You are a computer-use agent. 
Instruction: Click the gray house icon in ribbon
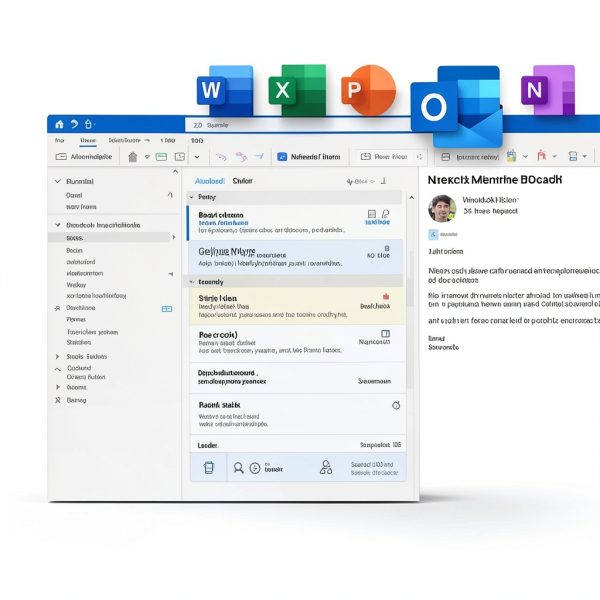point(133,157)
